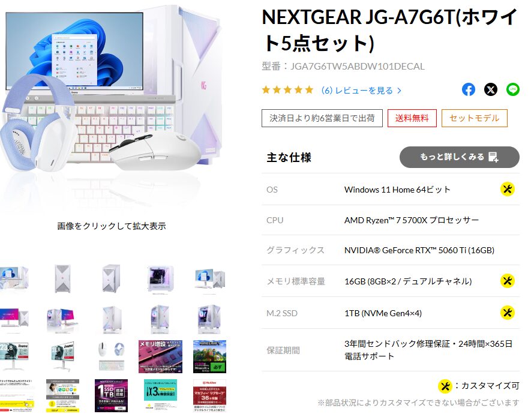Open the もっと詳しくみる specs button
The height and width of the screenshot is (420, 531).
coord(459,157)
